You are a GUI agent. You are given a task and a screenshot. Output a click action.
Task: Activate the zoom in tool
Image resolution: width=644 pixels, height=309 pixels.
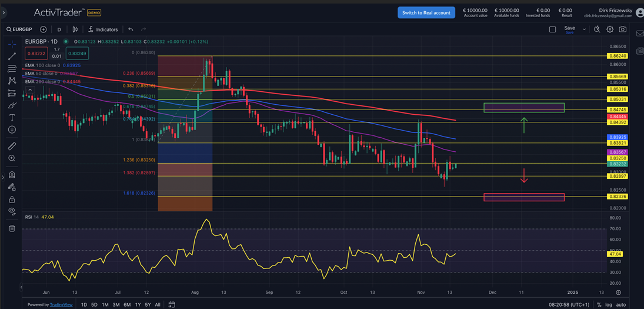pos(12,158)
